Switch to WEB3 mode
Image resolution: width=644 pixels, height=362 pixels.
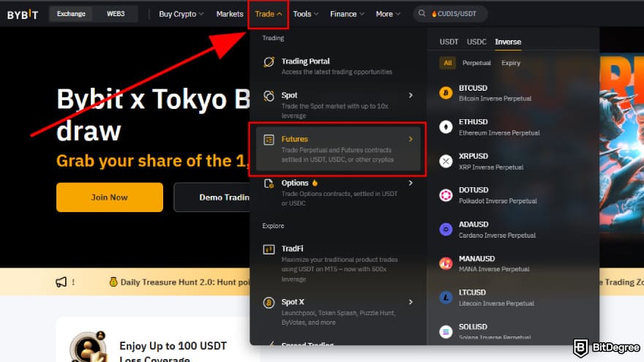[116, 14]
